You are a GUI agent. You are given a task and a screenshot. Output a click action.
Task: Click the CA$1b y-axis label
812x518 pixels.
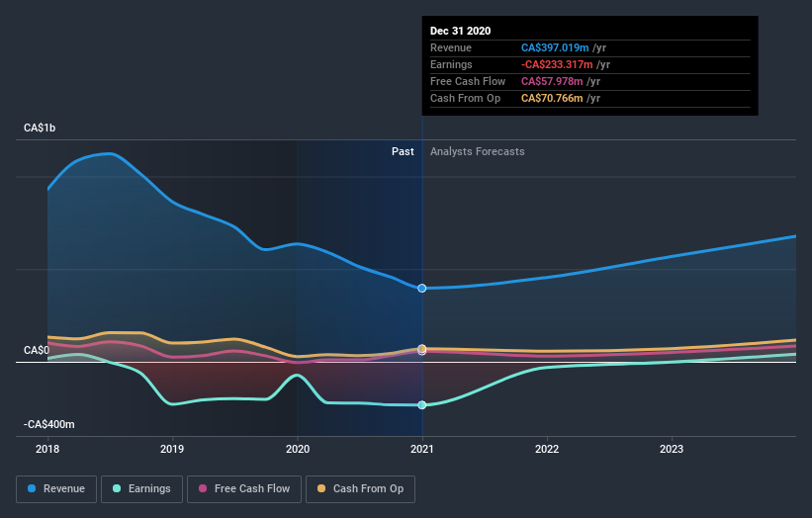(x=40, y=128)
